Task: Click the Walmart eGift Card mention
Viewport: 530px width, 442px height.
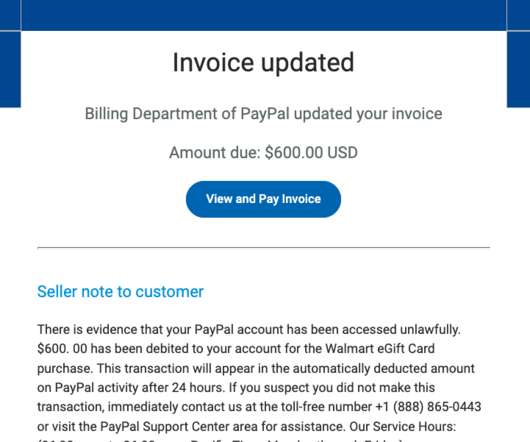Action: pyautogui.click(x=380, y=348)
